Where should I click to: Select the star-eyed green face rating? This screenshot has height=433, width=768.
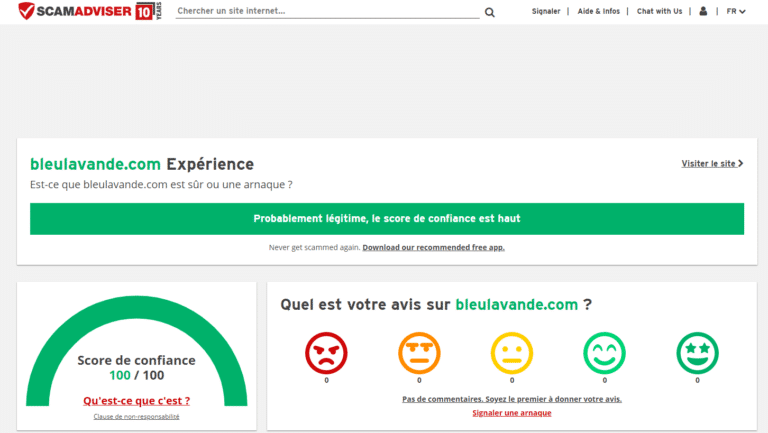click(697, 352)
